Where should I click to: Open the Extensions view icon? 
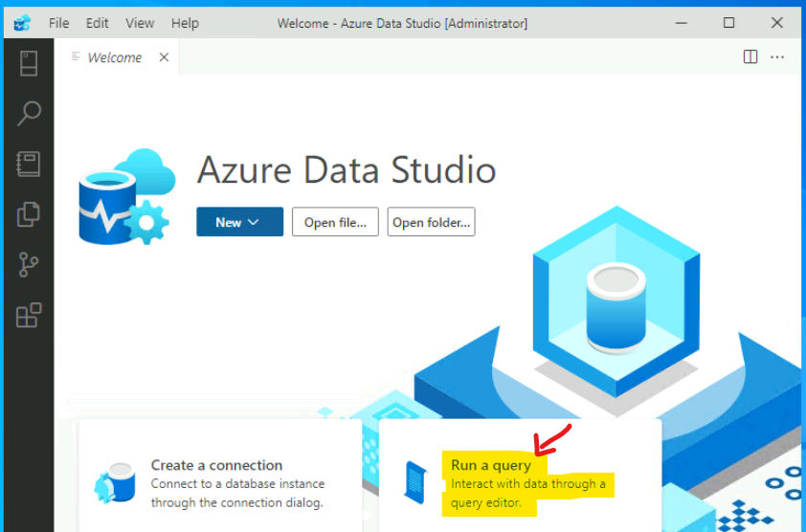[29, 315]
